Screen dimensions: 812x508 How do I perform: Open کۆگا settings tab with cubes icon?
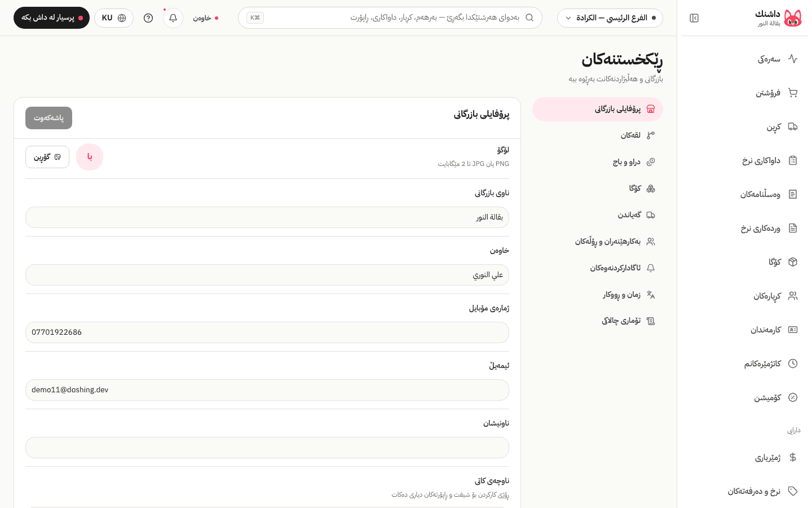598,189
